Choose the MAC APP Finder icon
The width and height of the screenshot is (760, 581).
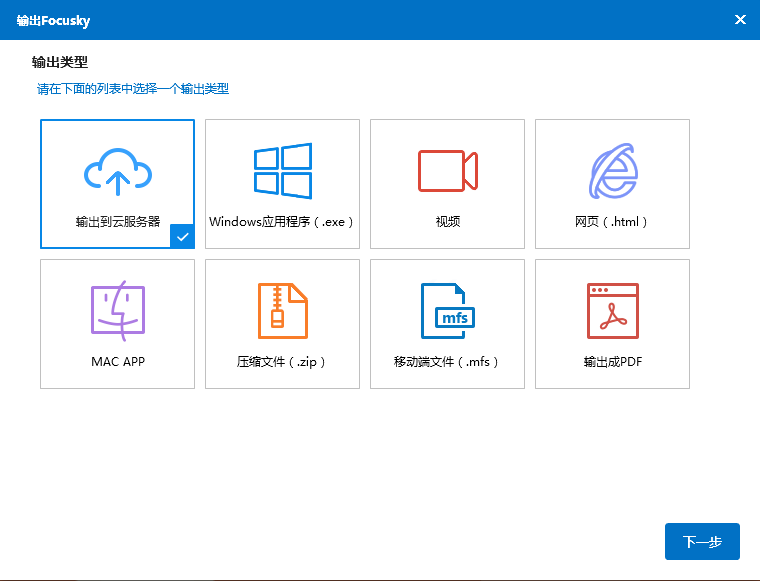pyautogui.click(x=118, y=311)
